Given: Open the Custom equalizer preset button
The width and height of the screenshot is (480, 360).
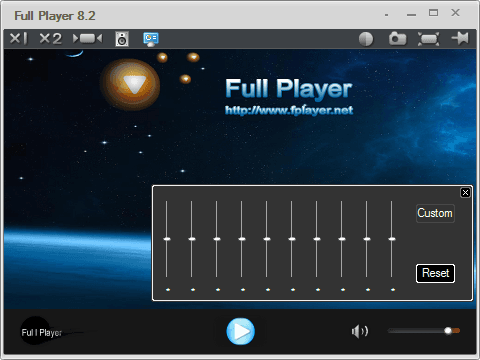Looking at the screenshot, I should pos(435,213).
